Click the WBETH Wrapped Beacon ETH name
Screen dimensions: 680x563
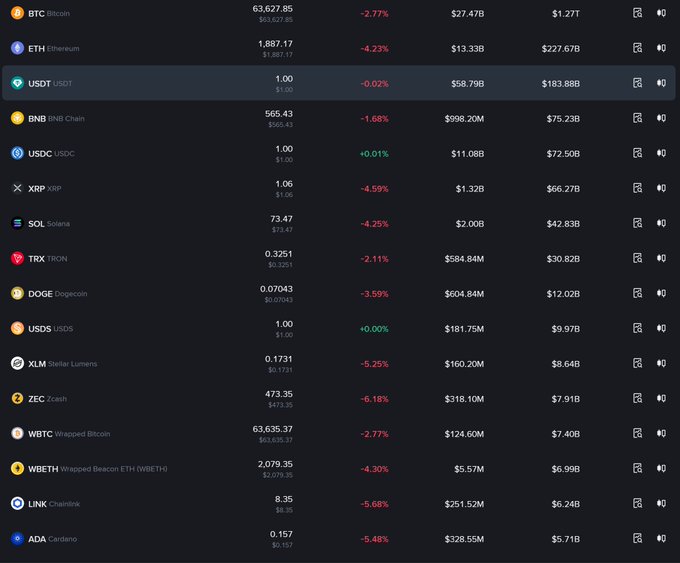[98, 469]
